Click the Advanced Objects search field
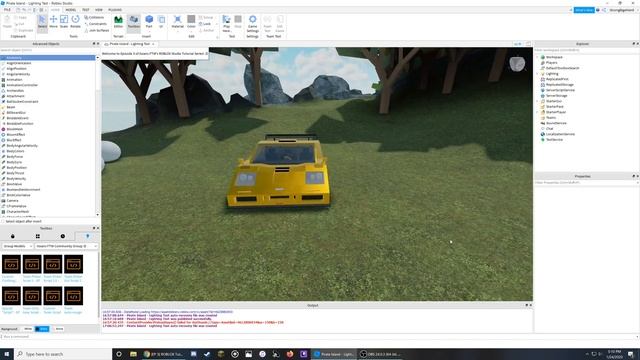The image size is (640, 360). [x=49, y=50]
